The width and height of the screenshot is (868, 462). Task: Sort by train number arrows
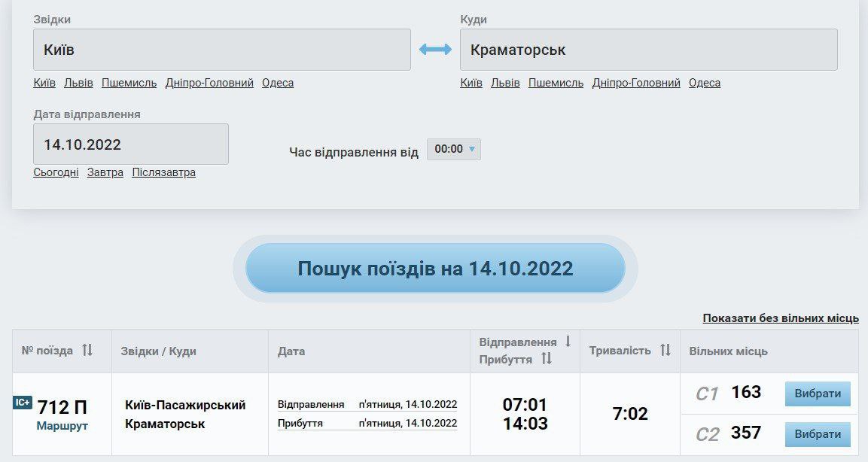tap(87, 351)
